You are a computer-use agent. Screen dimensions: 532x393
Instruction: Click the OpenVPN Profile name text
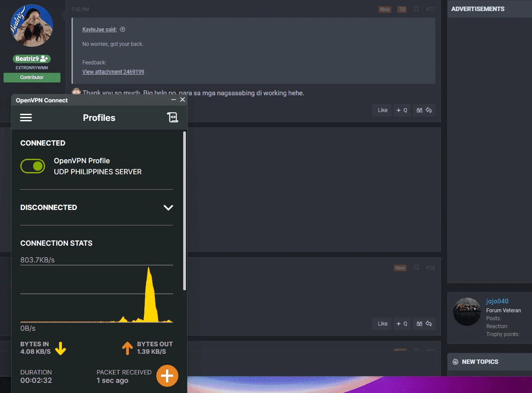click(82, 161)
